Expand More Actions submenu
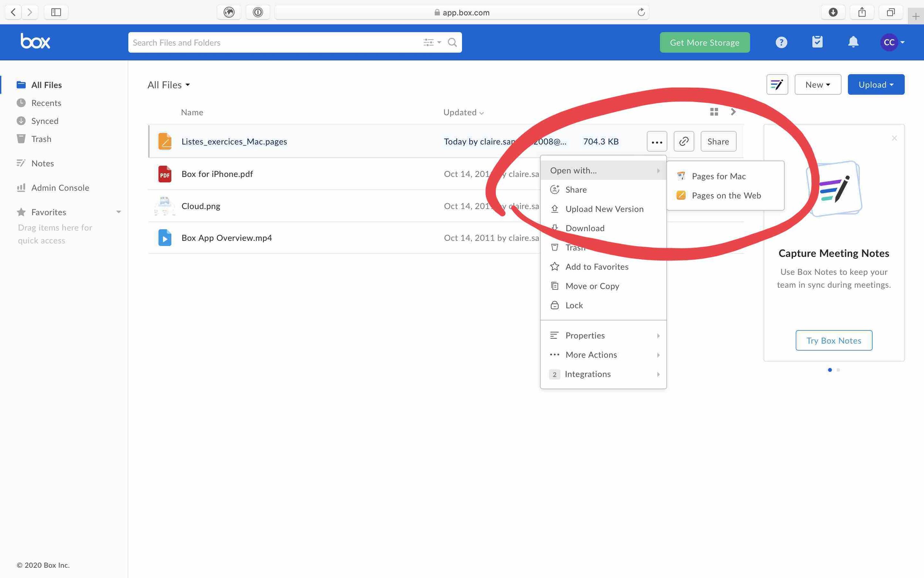Screen dimensions: 924x578 tap(603, 355)
